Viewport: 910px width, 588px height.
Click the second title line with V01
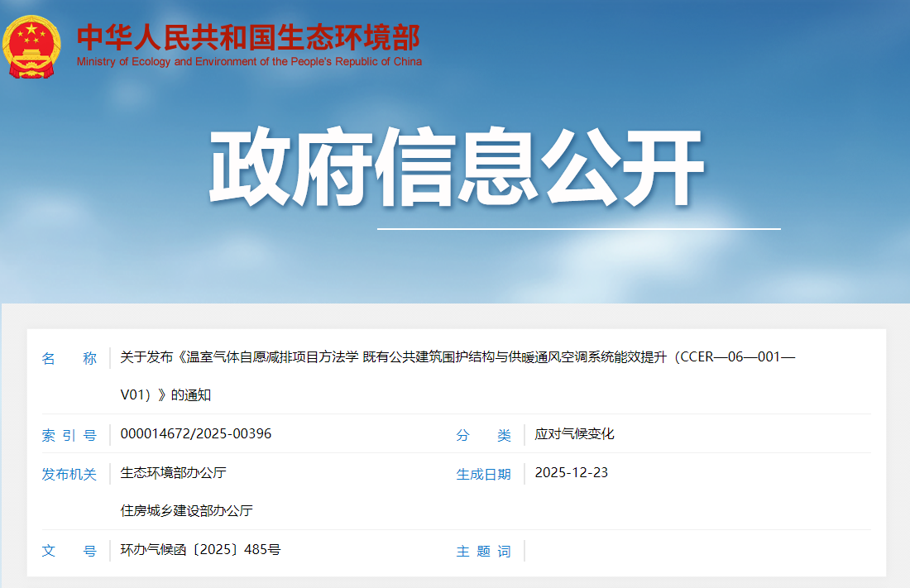click(165, 395)
